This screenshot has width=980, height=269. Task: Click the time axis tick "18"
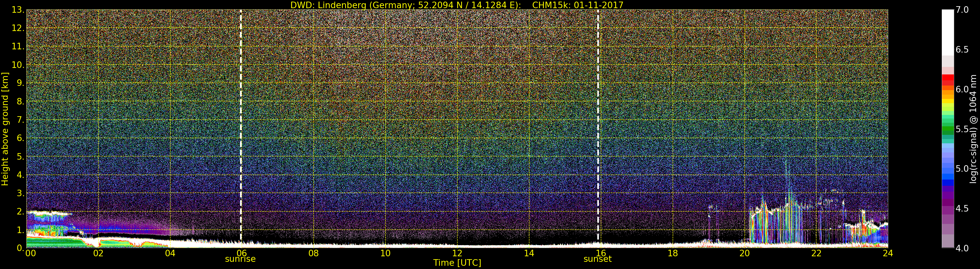coord(673,253)
